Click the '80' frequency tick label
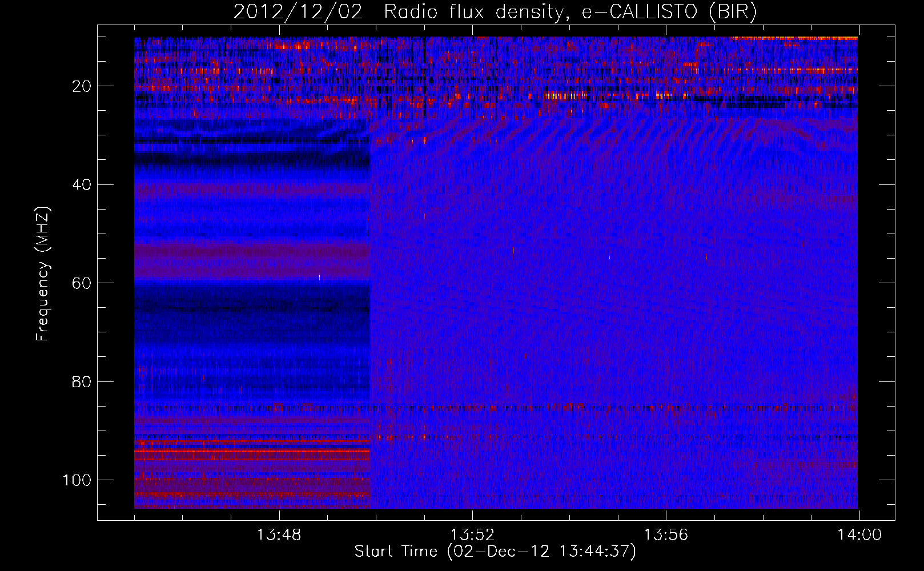Image resolution: width=924 pixels, height=571 pixels. tap(82, 381)
